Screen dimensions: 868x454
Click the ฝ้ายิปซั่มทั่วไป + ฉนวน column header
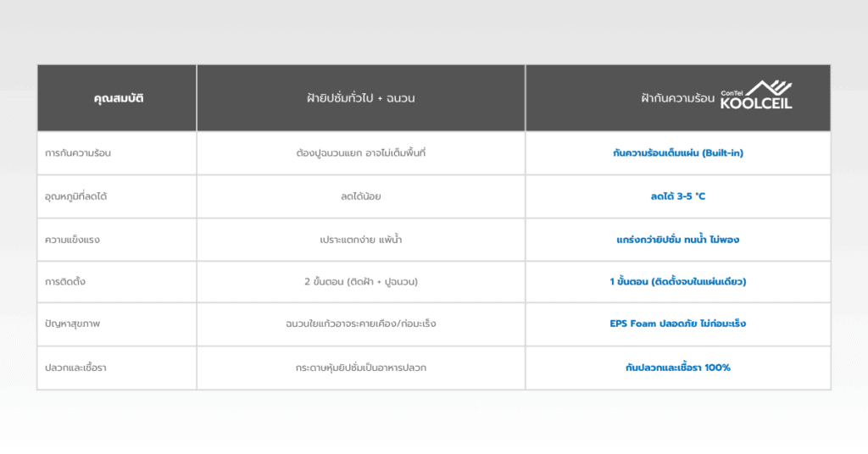pyautogui.click(x=360, y=98)
